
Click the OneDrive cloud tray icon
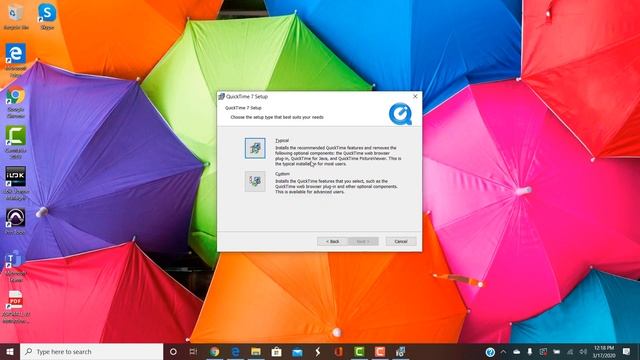(x=516, y=352)
